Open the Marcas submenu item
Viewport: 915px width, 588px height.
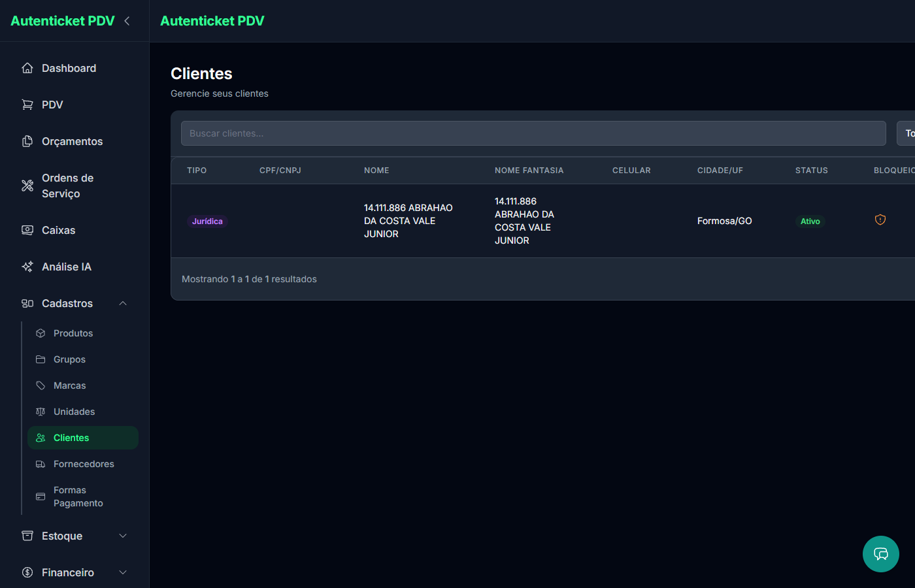click(x=69, y=385)
